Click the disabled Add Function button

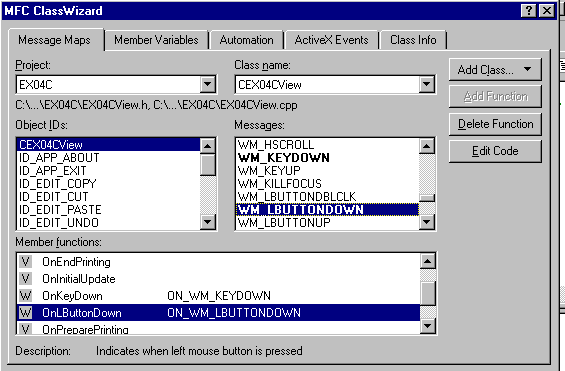coord(495,97)
